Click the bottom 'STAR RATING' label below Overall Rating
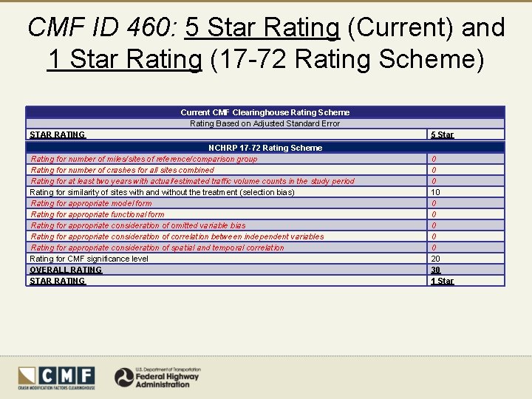Screen dimensions: 532x399 [x=58, y=281]
